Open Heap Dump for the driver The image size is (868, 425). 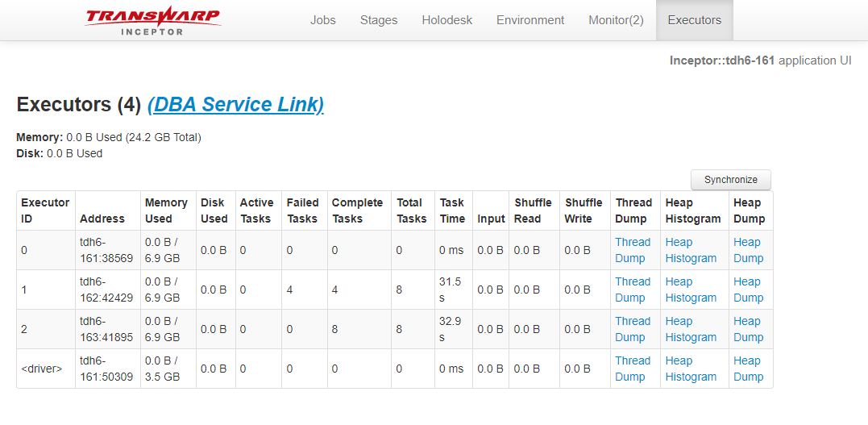coord(748,369)
